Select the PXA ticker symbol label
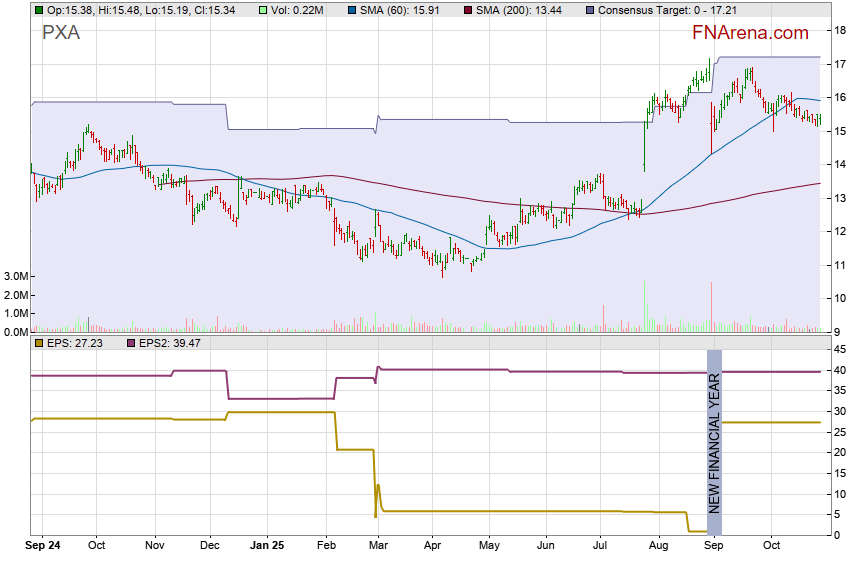The height and width of the screenshot is (566, 859). (61, 33)
